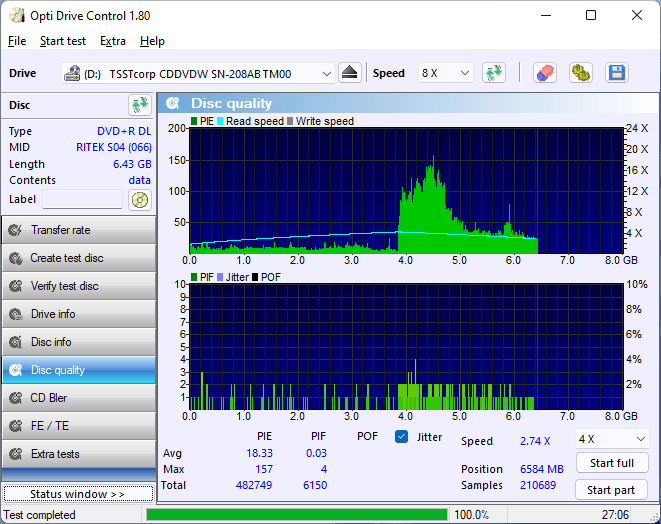Click the save floppy disk icon
661x524 pixels.
[x=616, y=73]
